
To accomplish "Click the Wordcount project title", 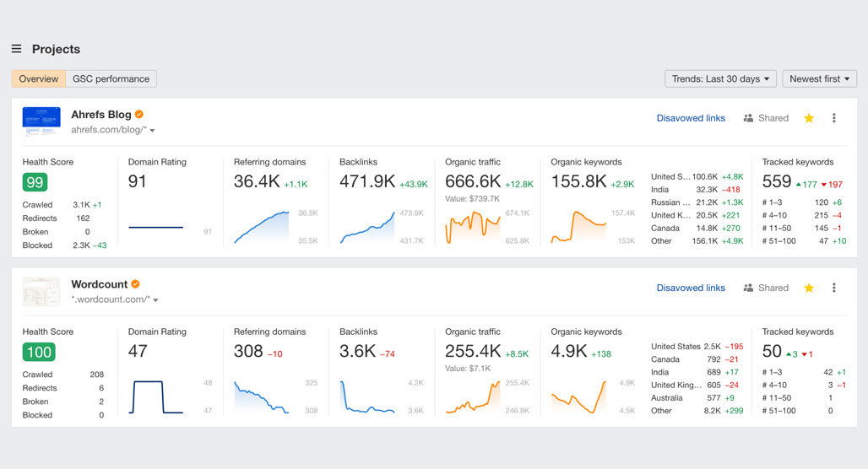I will (x=100, y=284).
